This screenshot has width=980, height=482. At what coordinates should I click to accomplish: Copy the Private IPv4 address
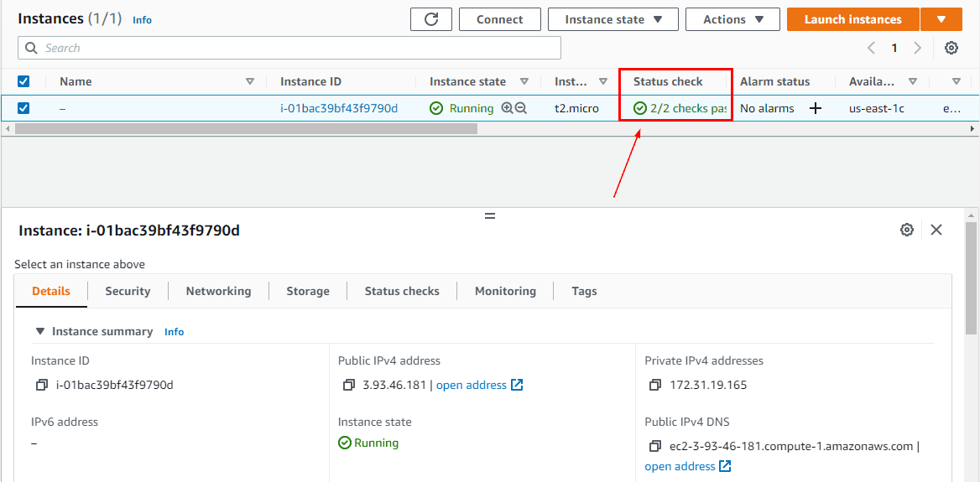656,386
